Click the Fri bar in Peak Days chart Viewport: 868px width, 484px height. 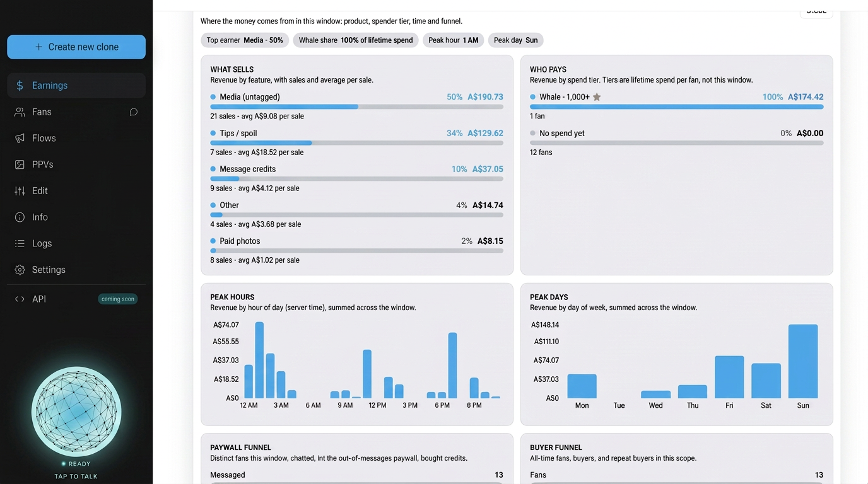coord(729,377)
